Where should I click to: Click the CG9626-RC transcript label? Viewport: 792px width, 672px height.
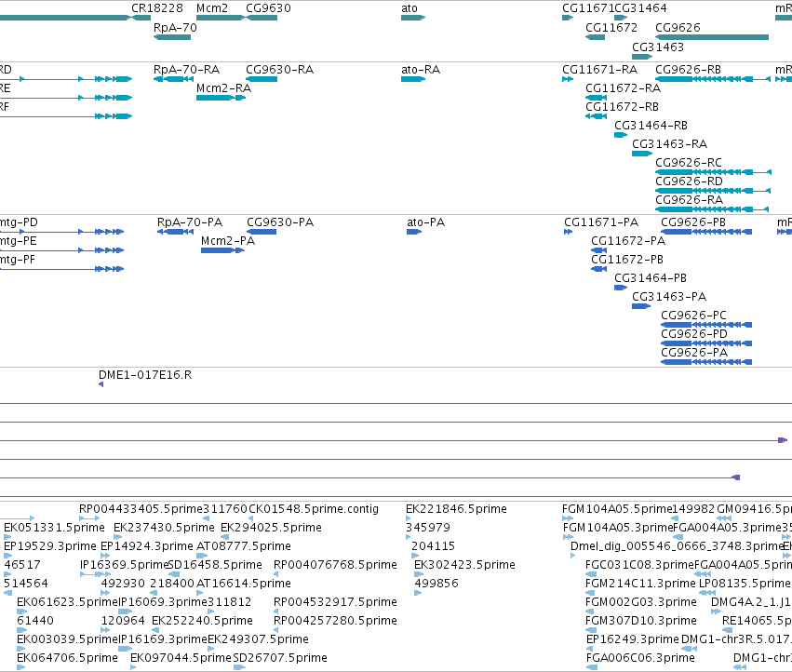click(689, 163)
